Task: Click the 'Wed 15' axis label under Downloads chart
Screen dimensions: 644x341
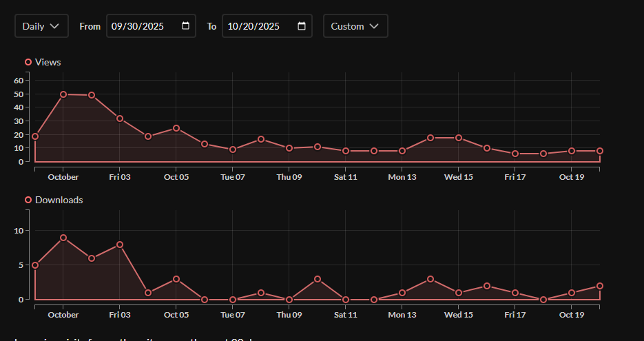Action: pos(459,315)
